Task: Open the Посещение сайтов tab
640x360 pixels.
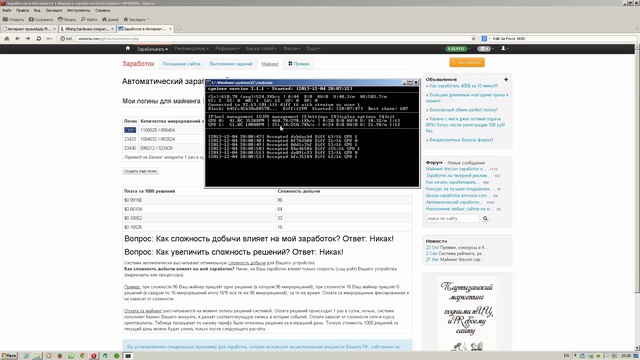Action: (x=181, y=64)
